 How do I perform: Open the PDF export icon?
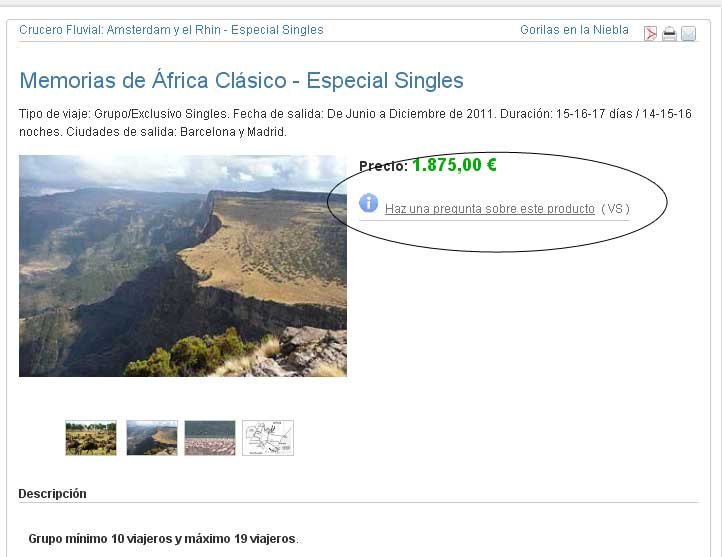tap(650, 34)
